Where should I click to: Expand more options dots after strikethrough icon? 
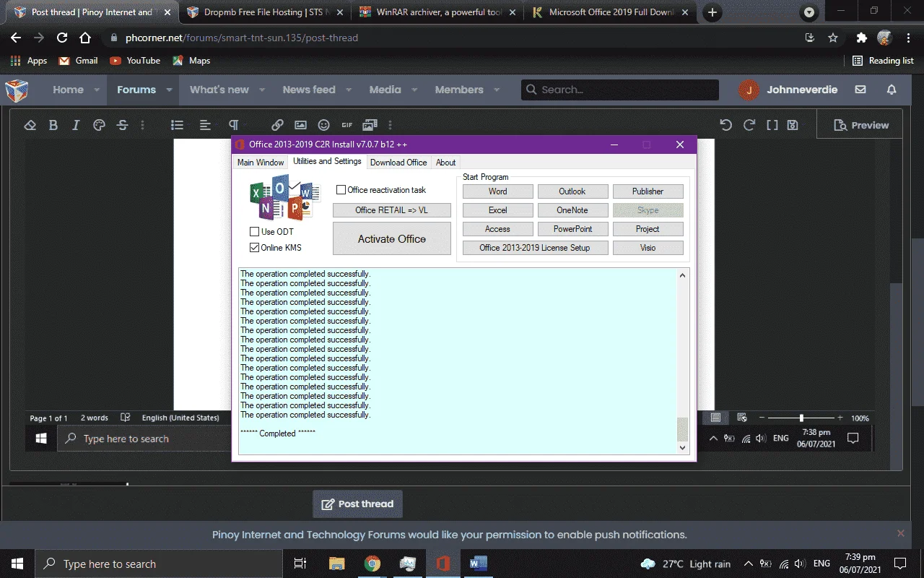coord(142,125)
